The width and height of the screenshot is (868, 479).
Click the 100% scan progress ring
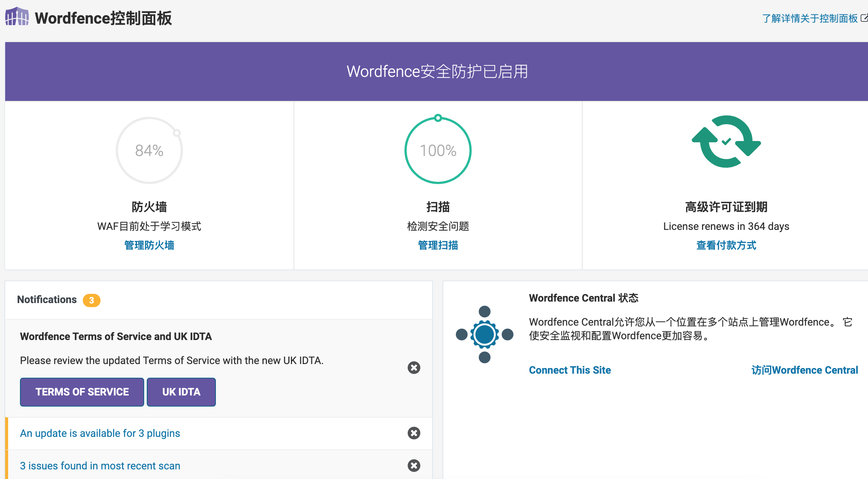(x=438, y=150)
